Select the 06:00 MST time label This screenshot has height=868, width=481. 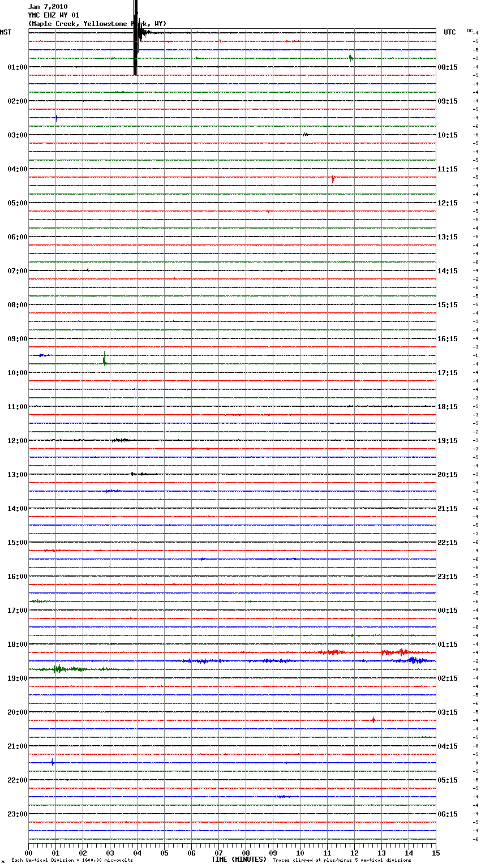tap(18, 237)
